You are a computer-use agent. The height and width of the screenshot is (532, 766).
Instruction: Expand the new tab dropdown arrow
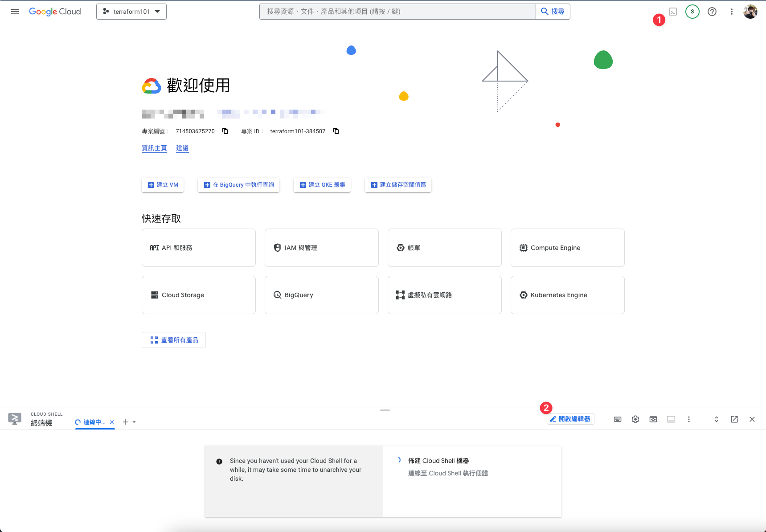click(134, 422)
